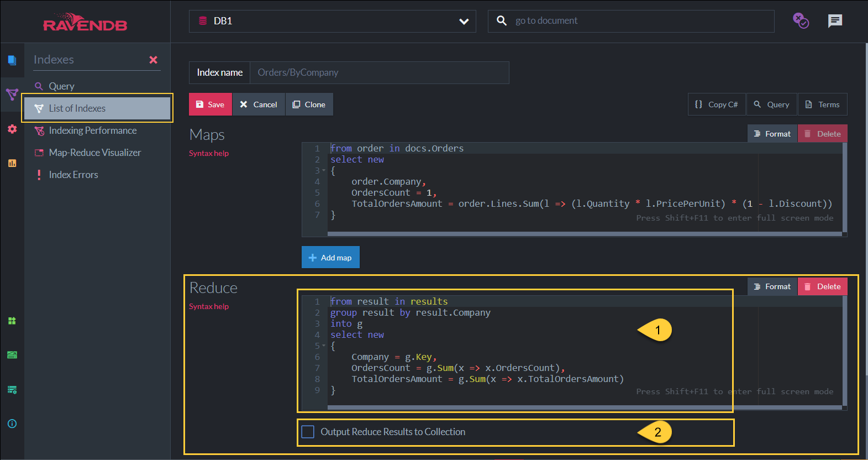Delete the Reduce definition
This screenshot has width=868, height=460.
[823, 286]
